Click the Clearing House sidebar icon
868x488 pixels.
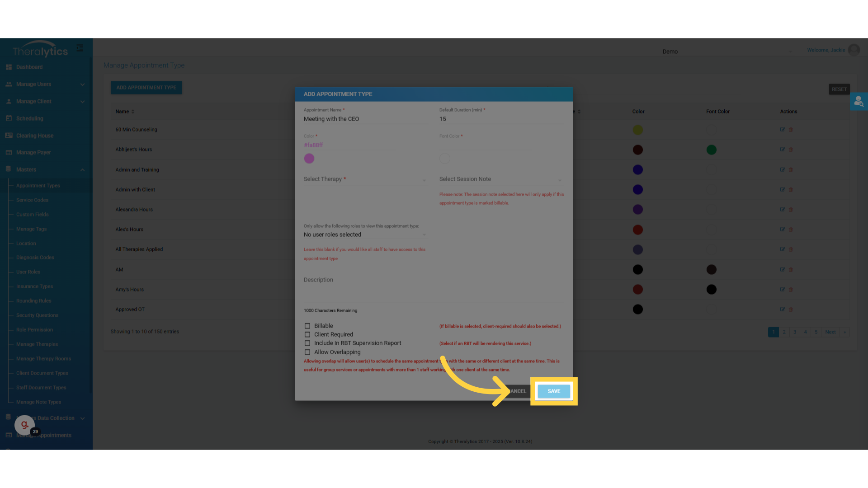pos(9,136)
